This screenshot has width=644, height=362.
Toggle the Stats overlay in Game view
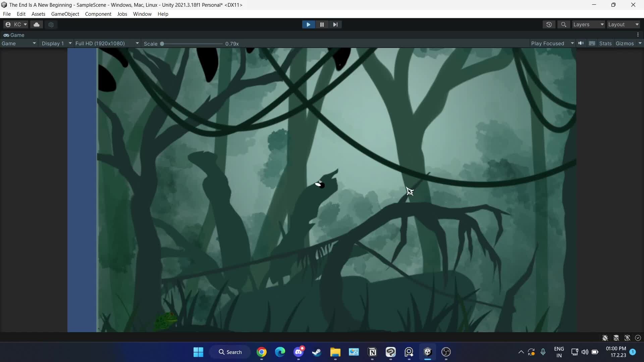pyautogui.click(x=605, y=43)
